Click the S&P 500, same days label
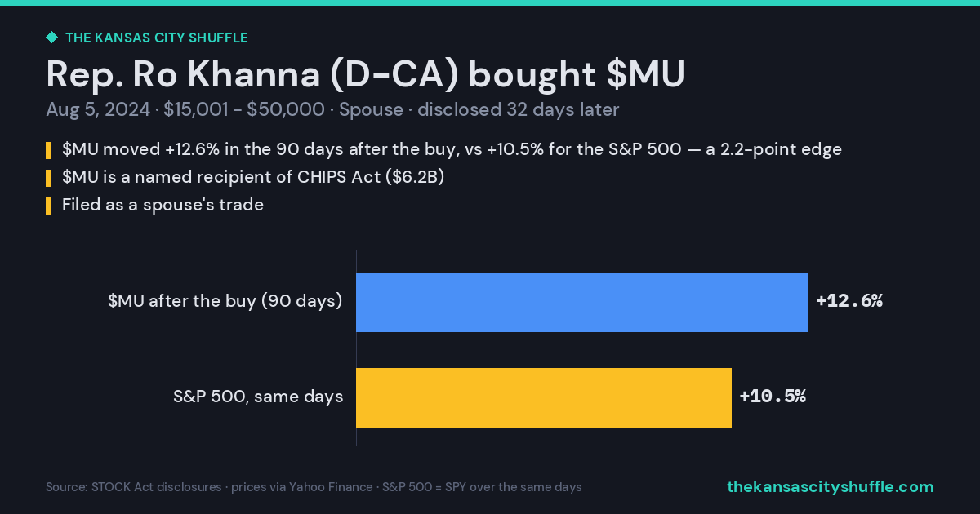The height and width of the screenshot is (514, 980). click(258, 397)
